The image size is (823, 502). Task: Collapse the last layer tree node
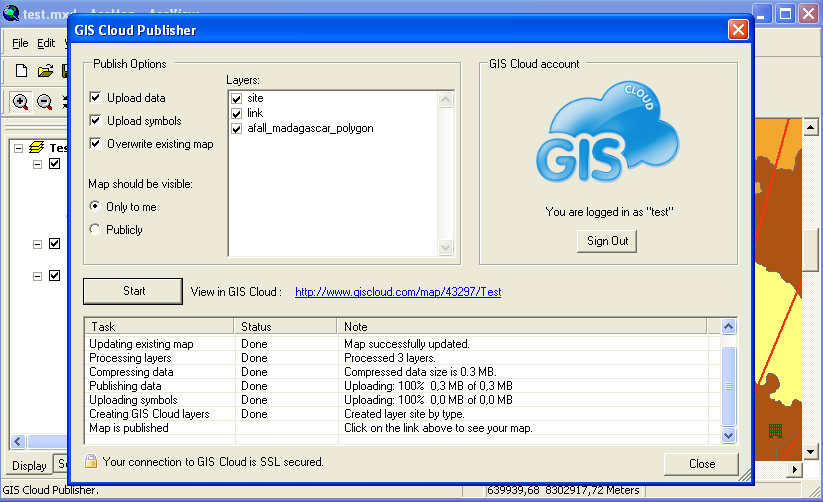pos(37,276)
